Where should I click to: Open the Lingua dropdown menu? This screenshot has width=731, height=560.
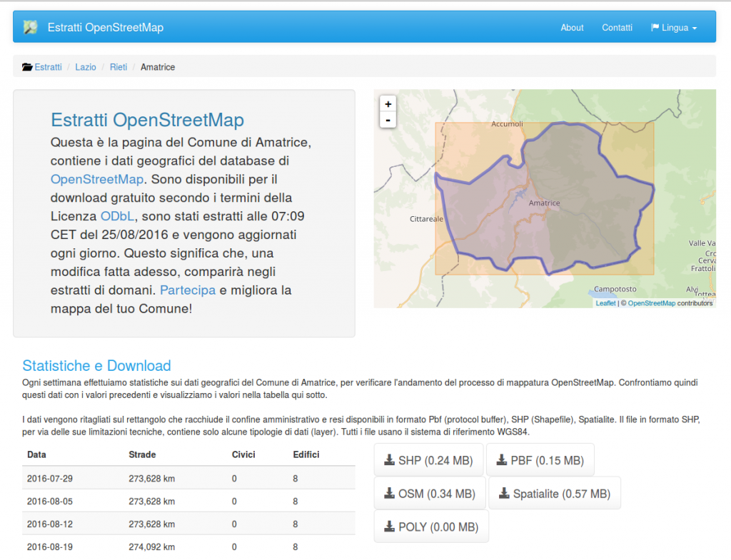[675, 28]
